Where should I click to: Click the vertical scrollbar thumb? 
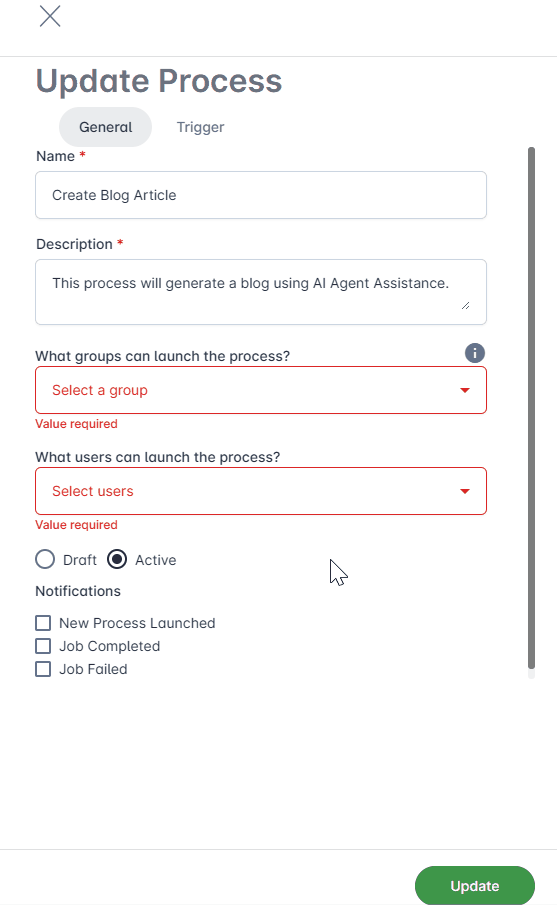click(x=531, y=407)
